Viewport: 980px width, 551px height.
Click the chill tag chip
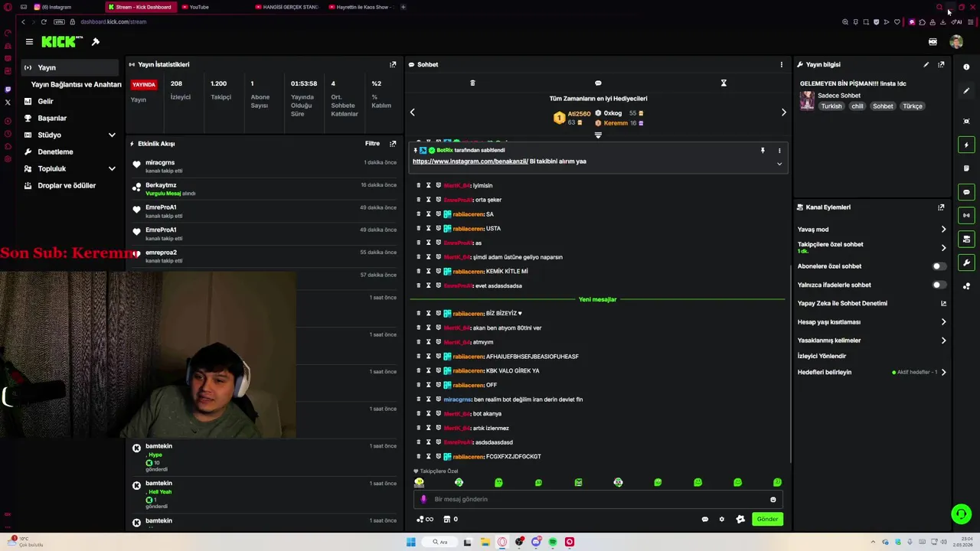coord(857,106)
